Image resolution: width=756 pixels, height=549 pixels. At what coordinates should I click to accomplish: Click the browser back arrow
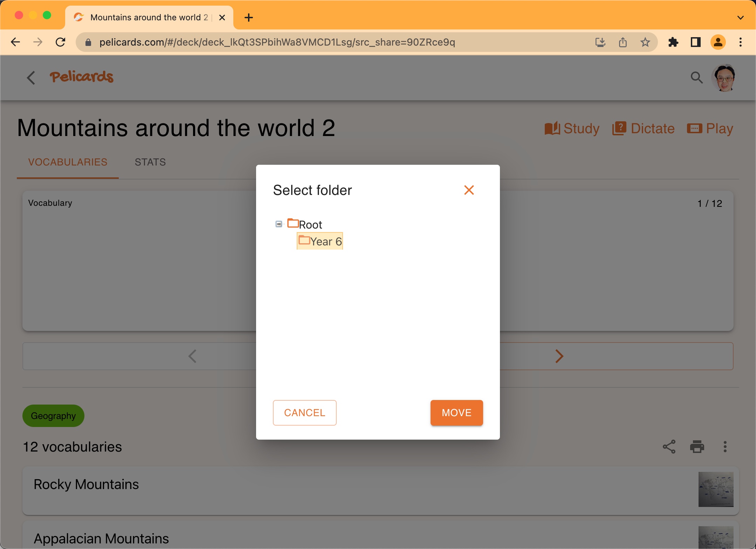(15, 42)
